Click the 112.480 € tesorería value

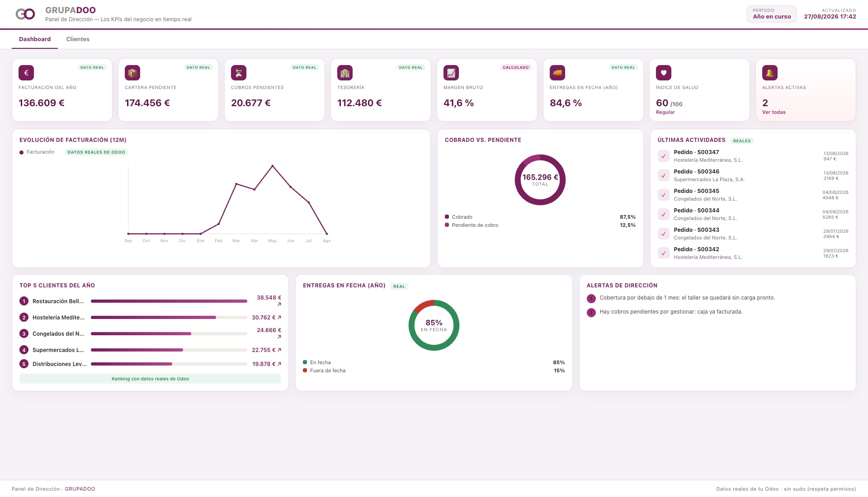coord(359,103)
